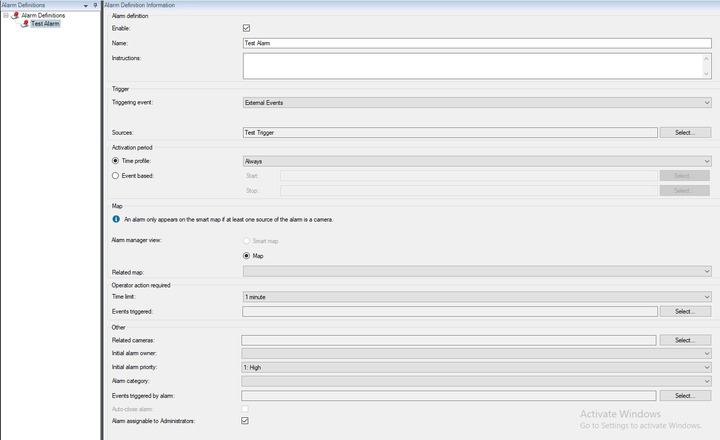The image size is (720, 440).
Task: Expand the Initial alarm priority dropdown
Action: [x=477, y=367]
